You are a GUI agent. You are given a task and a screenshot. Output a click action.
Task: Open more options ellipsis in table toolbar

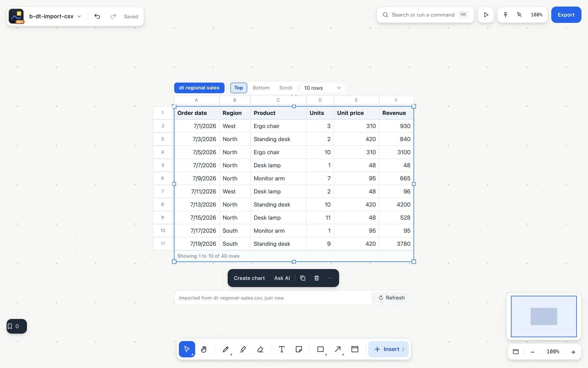click(x=330, y=278)
